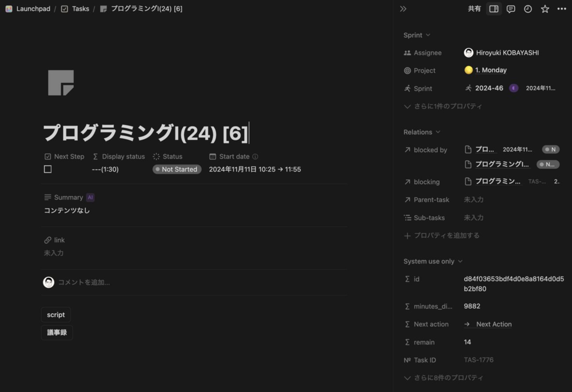
Task: Click the yellow circle Monday project icon
Action: point(469,70)
